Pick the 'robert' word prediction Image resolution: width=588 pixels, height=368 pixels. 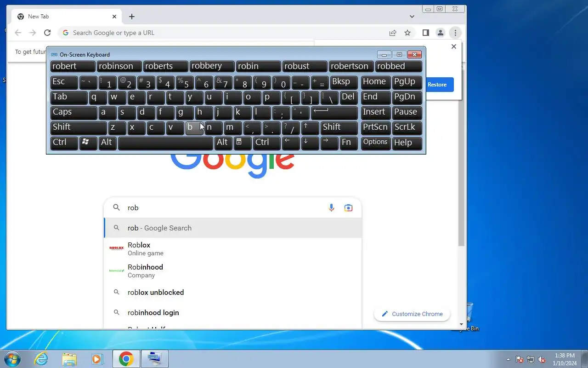[x=73, y=66]
